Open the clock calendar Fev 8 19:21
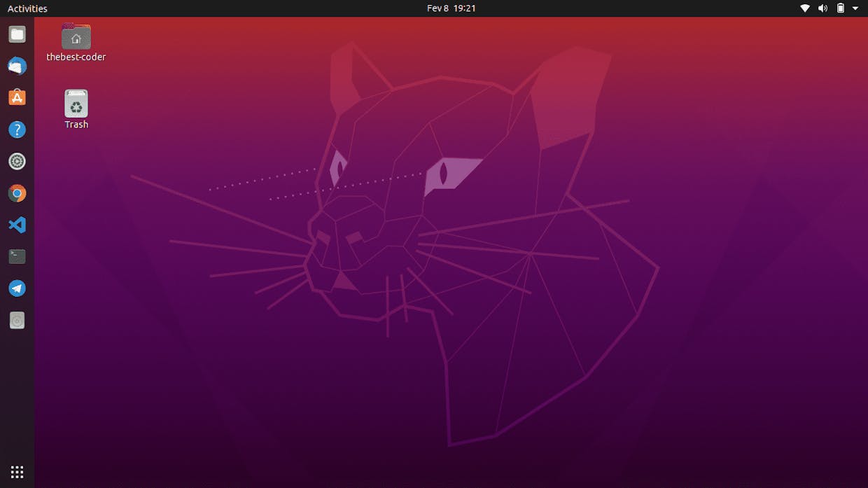This screenshot has width=868, height=488. tap(451, 8)
